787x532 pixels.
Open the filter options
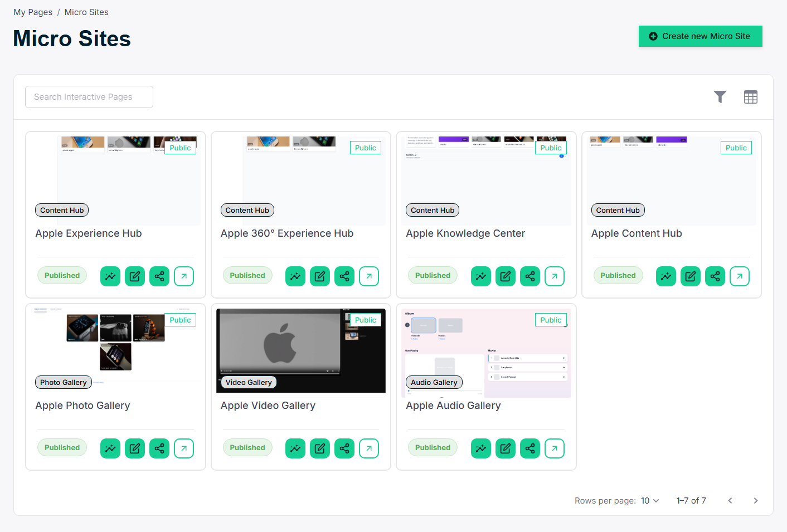(720, 97)
